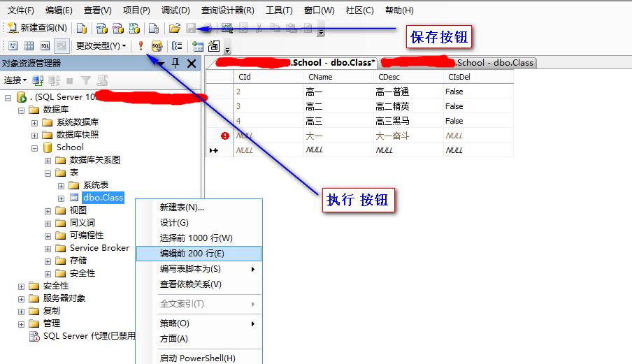Click the disconnect server icon
The height and width of the screenshot is (364, 632).
pos(54,80)
